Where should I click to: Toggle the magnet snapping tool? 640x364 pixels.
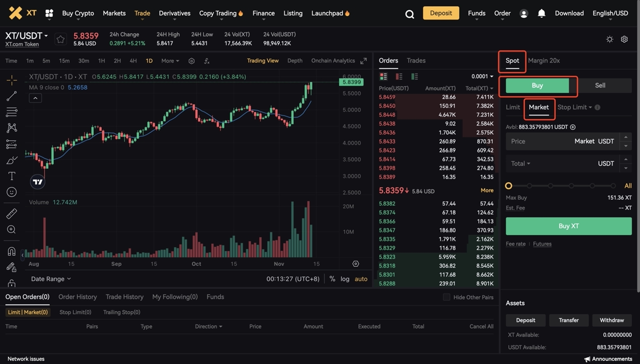coord(12,251)
